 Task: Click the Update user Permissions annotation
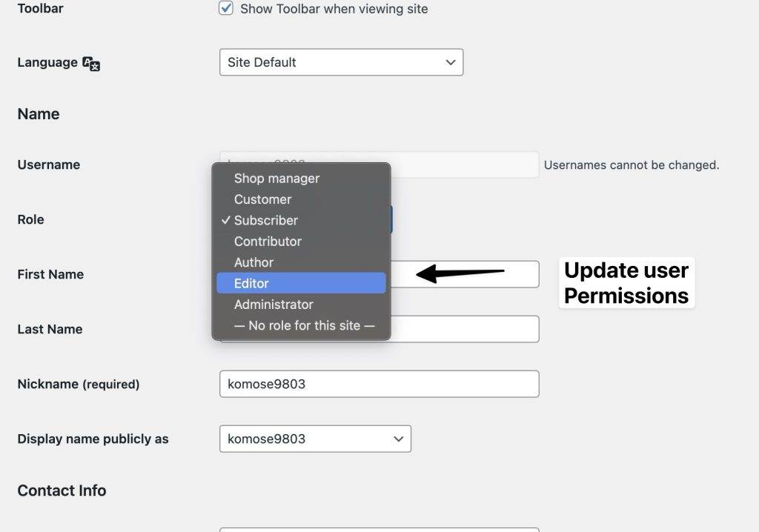[x=626, y=282]
